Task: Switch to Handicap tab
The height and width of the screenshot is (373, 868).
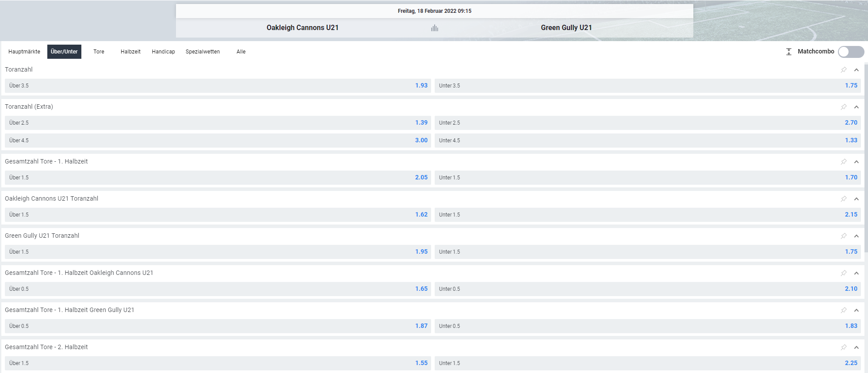Action: click(x=164, y=52)
